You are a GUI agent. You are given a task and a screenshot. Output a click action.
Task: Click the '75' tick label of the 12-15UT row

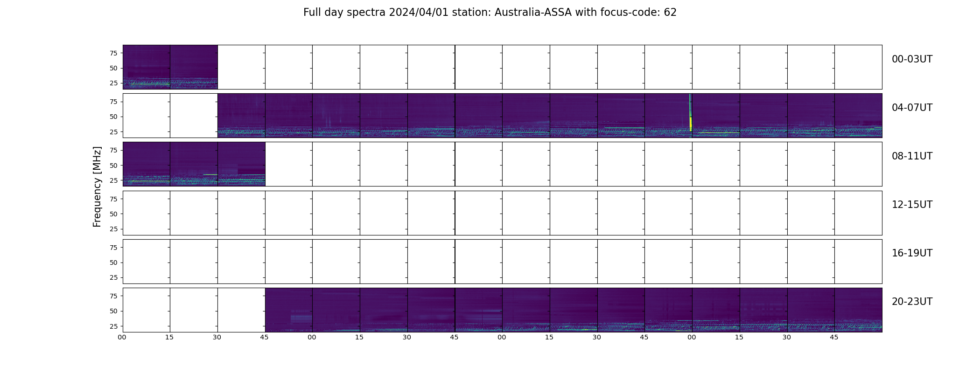click(113, 199)
